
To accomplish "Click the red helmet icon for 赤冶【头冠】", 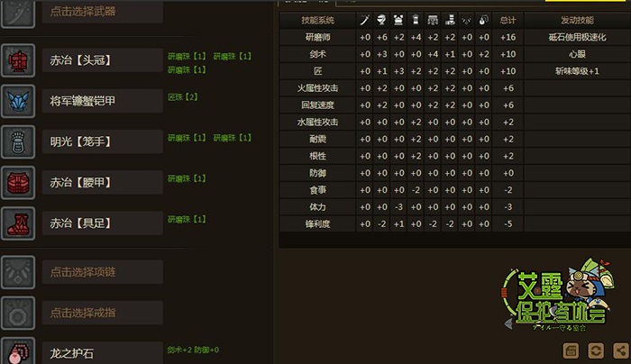I will pyautogui.click(x=18, y=60).
